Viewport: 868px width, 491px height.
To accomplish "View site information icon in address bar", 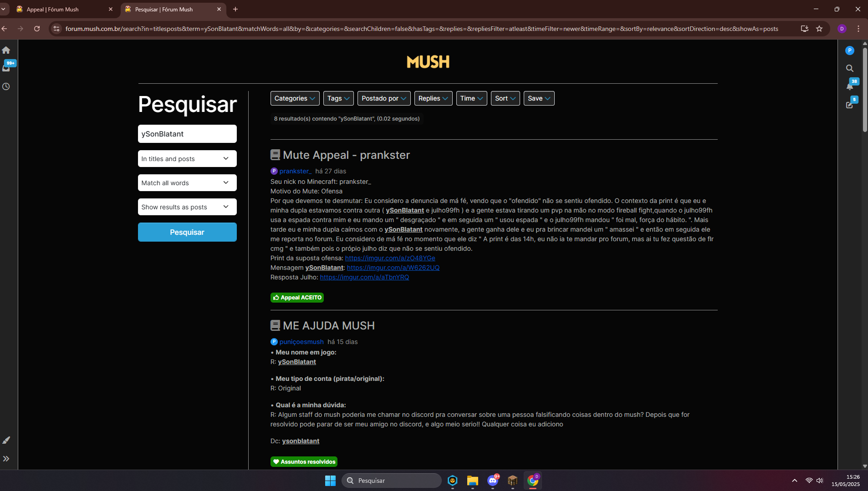I will 56,29.
